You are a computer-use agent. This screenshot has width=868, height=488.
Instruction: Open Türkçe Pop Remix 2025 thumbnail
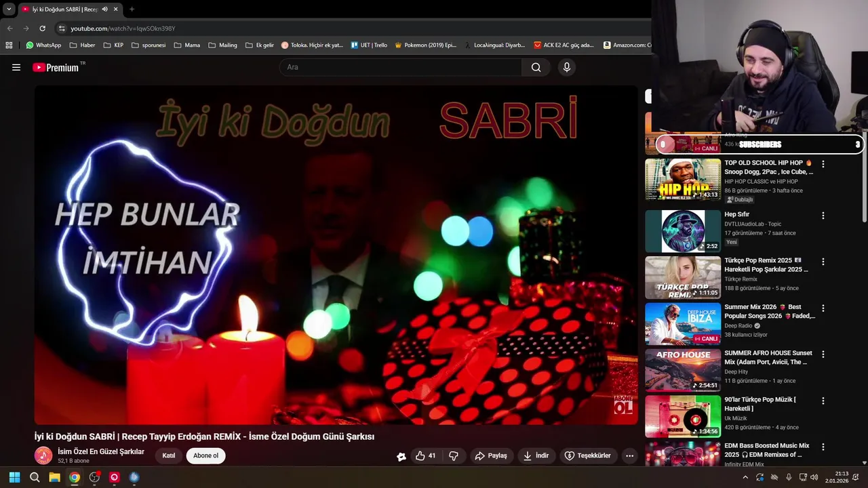tap(683, 277)
